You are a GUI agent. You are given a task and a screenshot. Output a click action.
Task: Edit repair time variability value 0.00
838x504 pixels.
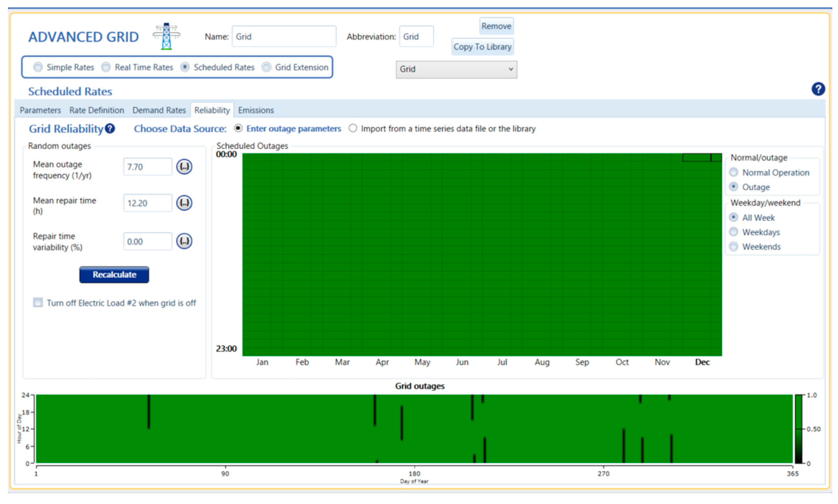tap(147, 242)
